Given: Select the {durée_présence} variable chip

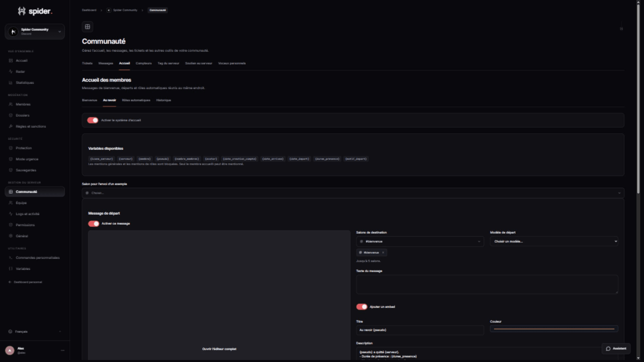Looking at the screenshot, I should pyautogui.click(x=327, y=159).
